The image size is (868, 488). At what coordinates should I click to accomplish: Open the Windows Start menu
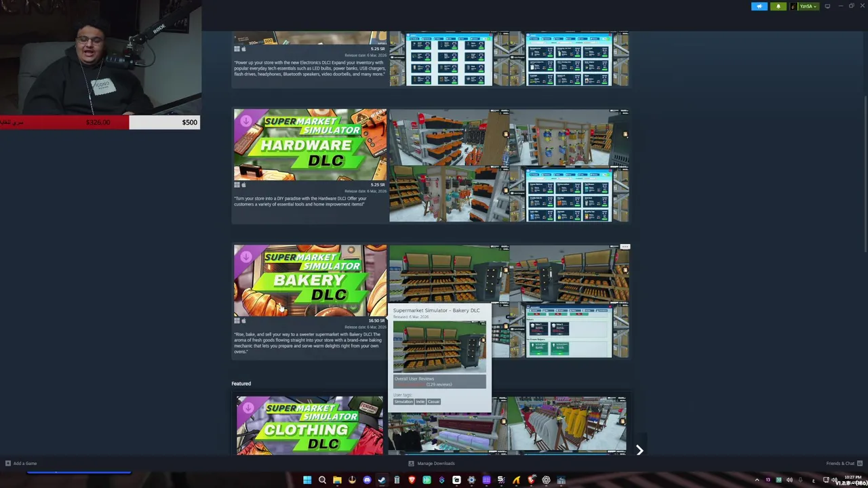[307, 480]
